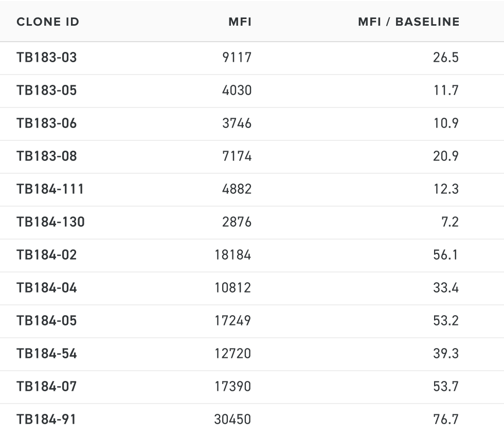The image size is (504, 437).
Task: Click the TB184-05 clone ID
Action: click(x=46, y=320)
